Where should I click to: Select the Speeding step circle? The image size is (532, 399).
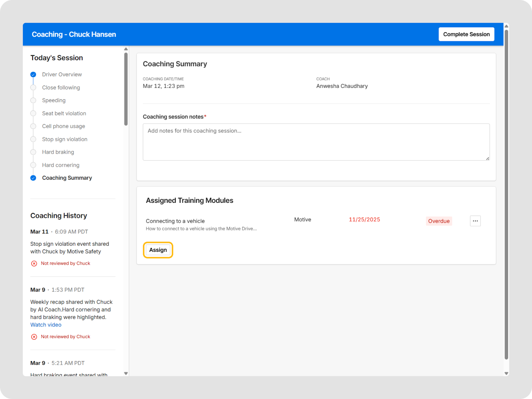coord(33,100)
